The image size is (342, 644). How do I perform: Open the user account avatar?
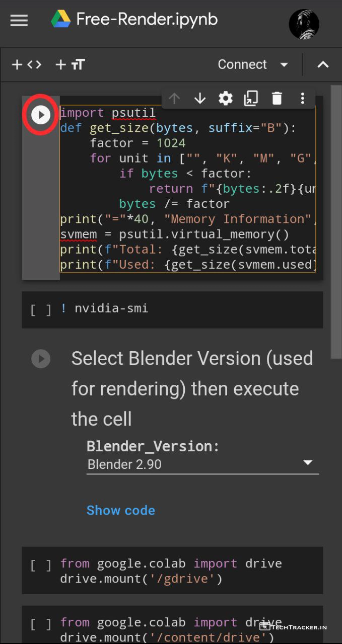click(304, 23)
